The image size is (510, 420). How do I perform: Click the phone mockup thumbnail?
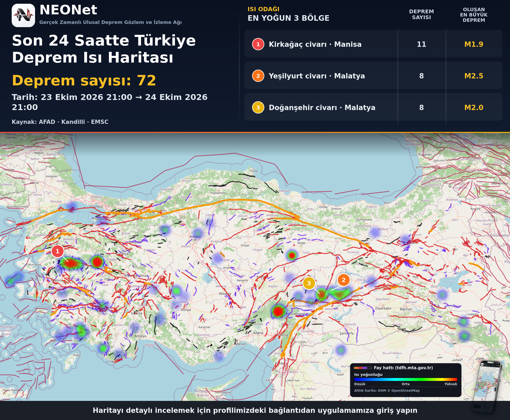tap(487, 387)
